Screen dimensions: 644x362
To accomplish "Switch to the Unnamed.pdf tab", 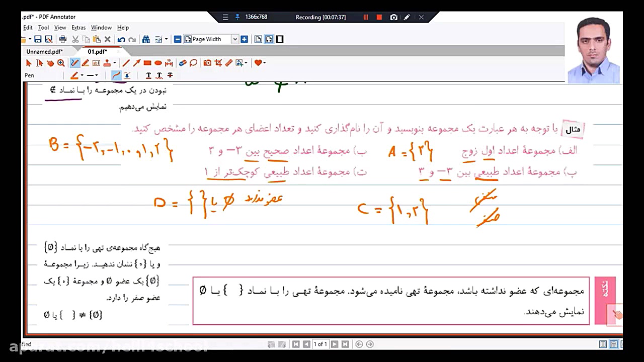I will point(44,51).
